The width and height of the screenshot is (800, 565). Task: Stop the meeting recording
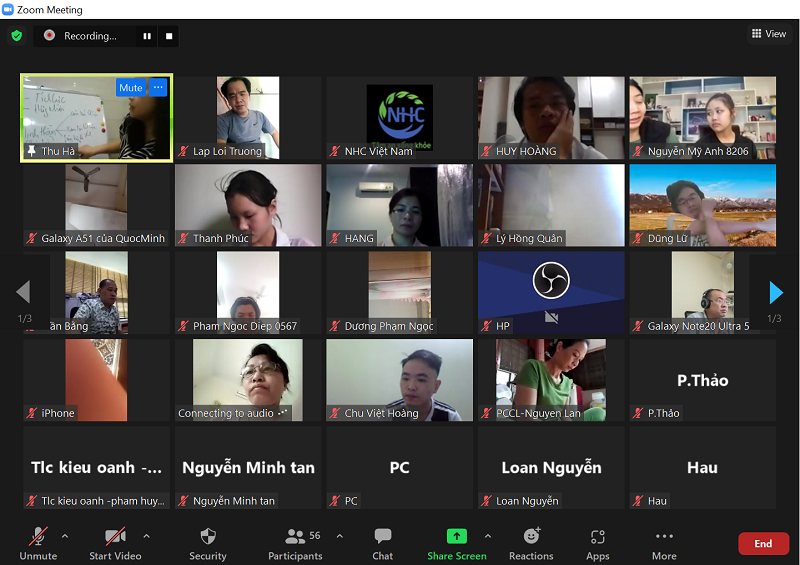[x=169, y=36]
